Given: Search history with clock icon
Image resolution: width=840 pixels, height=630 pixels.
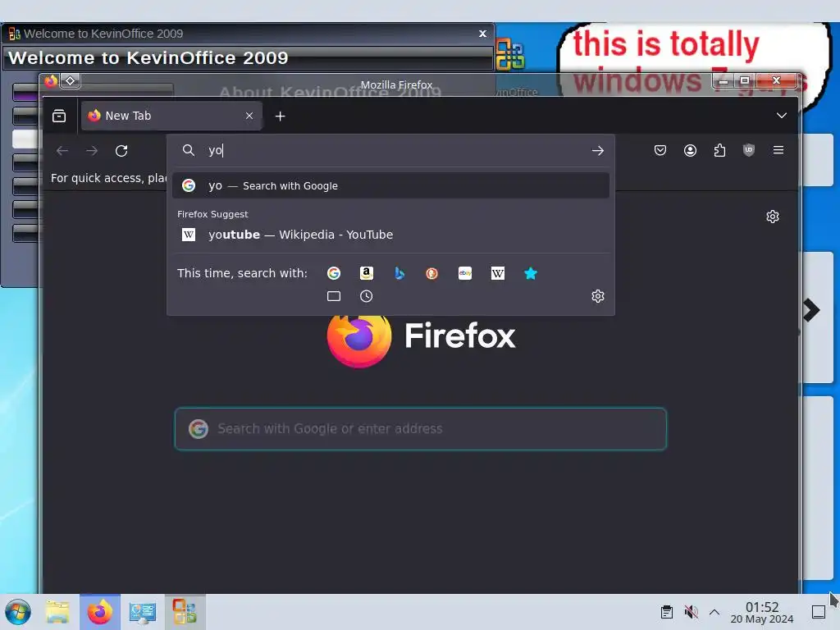Looking at the screenshot, I should 367,296.
